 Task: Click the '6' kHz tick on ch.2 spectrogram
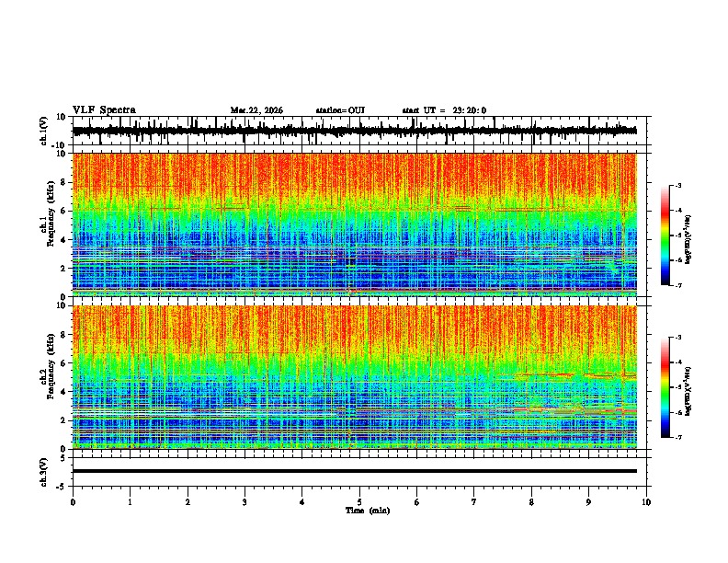pos(64,362)
